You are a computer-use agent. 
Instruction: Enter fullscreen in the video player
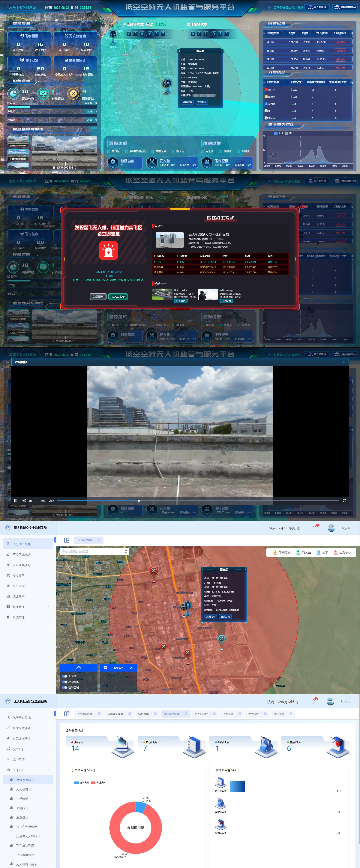[x=344, y=500]
